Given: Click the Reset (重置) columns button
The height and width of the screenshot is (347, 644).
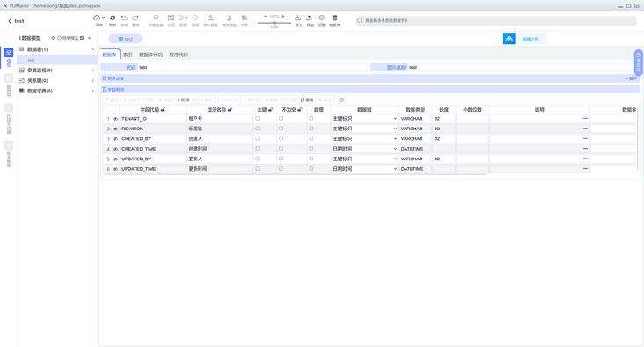Looking at the screenshot, I should [307, 100].
